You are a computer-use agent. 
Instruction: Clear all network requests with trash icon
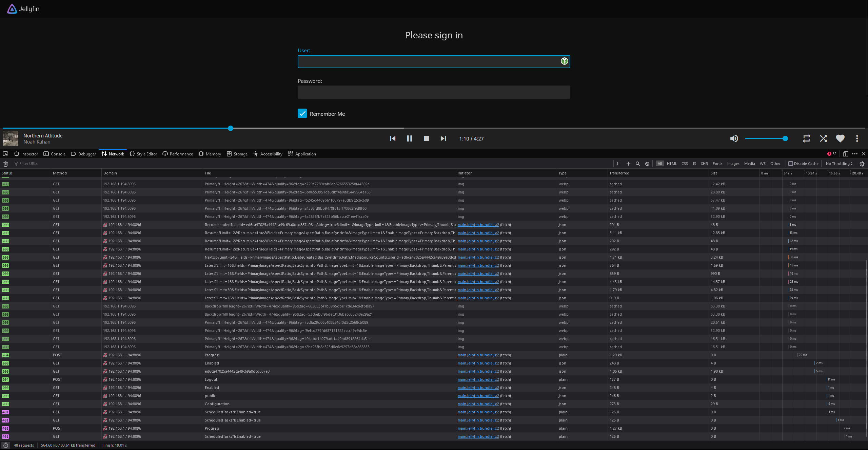5,164
